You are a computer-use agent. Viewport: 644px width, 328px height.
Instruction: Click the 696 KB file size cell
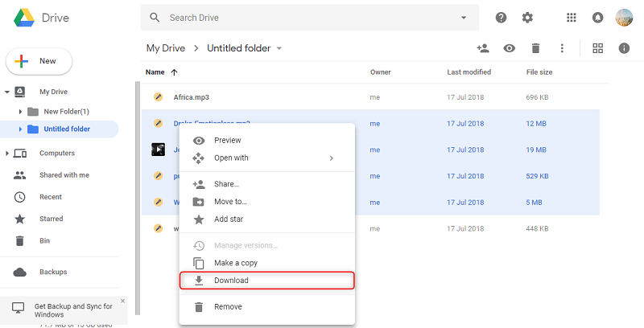pos(537,97)
